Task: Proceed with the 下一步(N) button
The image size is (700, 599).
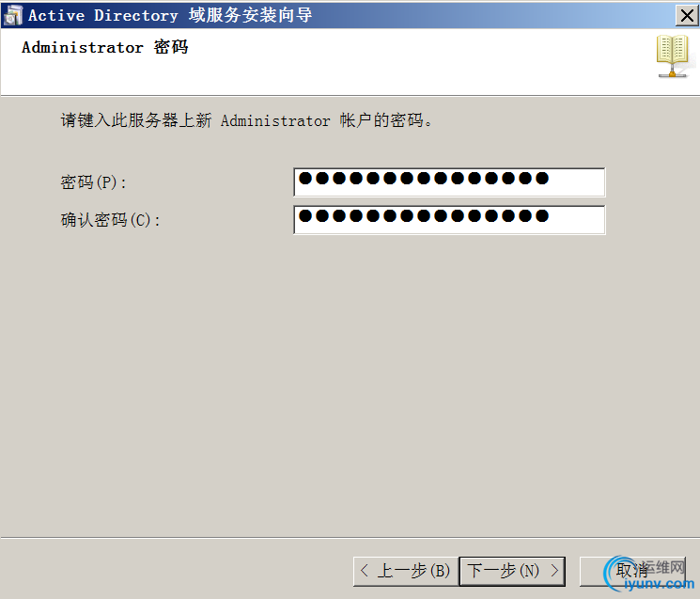Action: (x=512, y=571)
